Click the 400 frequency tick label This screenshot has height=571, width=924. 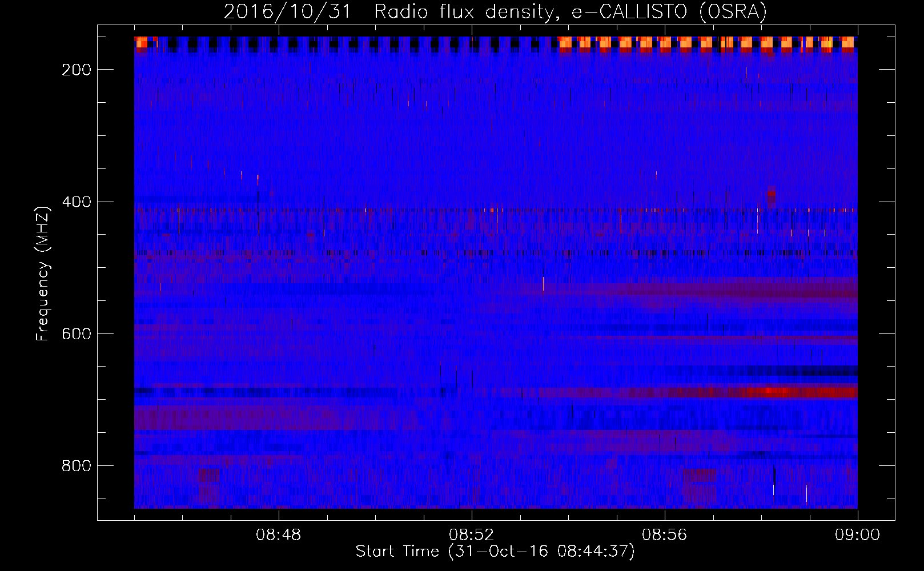tap(77, 202)
